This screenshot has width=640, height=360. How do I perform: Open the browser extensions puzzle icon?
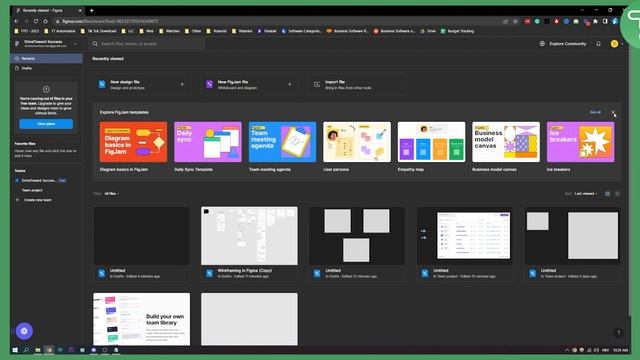pyautogui.click(x=596, y=21)
